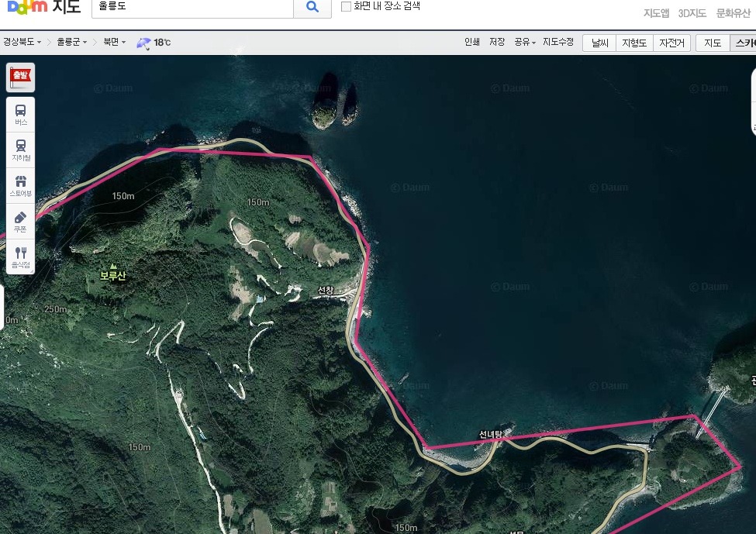This screenshot has height=534, width=756.
Task: Select the 지하철 subway icon
Action: pos(20,149)
